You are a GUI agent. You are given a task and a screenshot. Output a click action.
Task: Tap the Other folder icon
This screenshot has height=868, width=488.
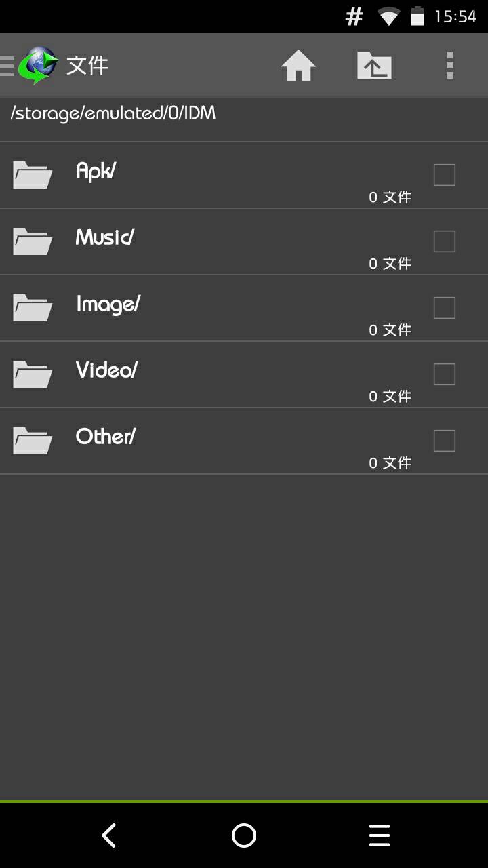[x=33, y=441]
